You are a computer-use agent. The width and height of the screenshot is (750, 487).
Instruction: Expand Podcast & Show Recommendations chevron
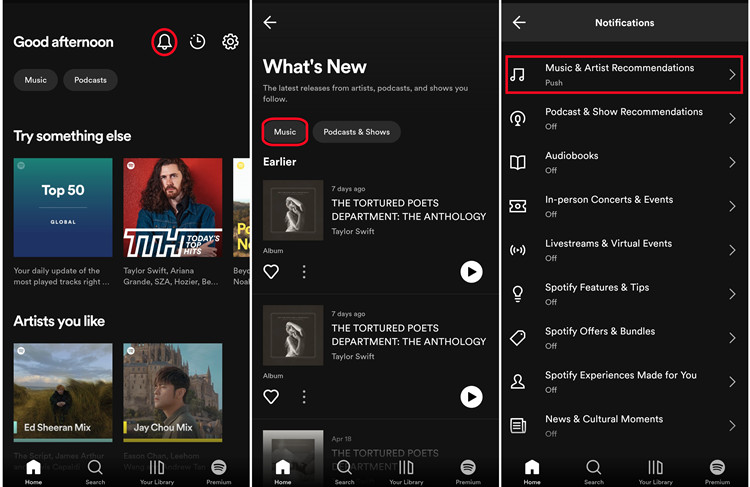[732, 118]
